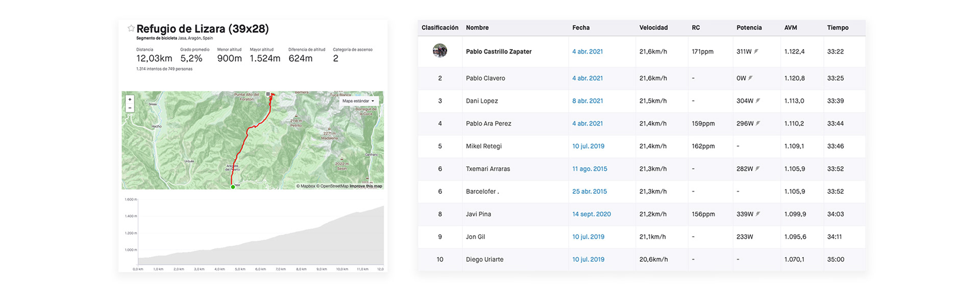Click power icon beside 339W
The width and height of the screenshot is (980, 305).
(758, 214)
